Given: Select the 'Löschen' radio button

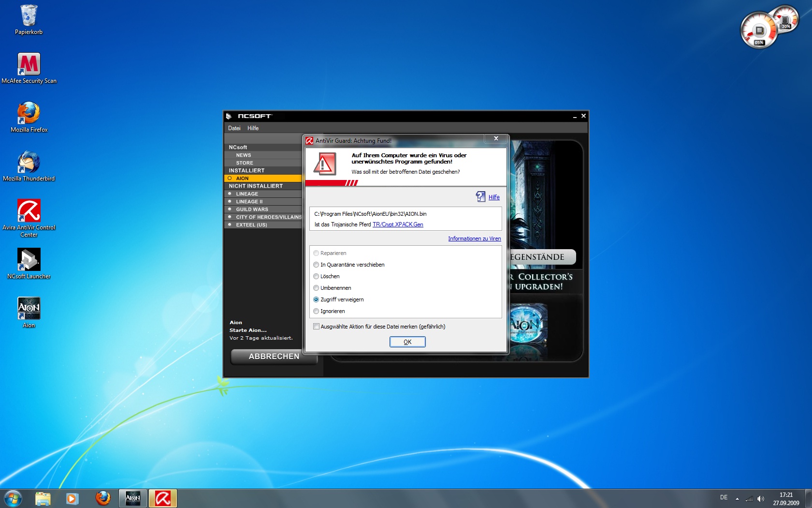Looking at the screenshot, I should tap(316, 276).
